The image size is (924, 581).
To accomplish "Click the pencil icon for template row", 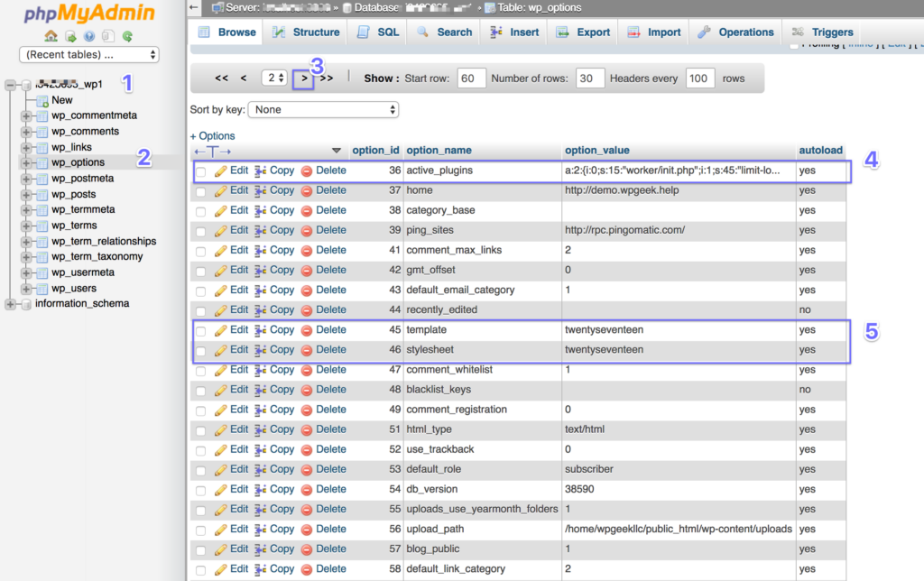I will (220, 330).
